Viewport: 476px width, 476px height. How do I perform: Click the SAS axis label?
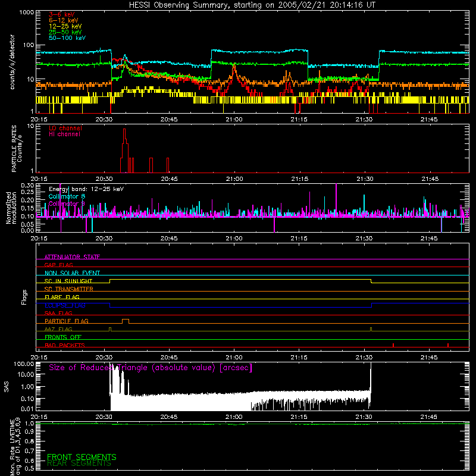(x=7, y=387)
